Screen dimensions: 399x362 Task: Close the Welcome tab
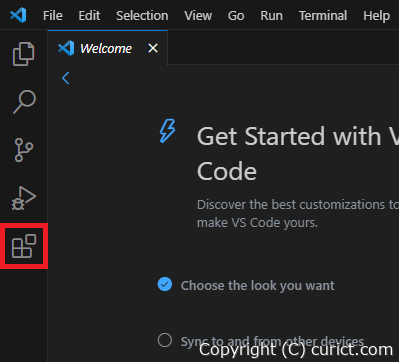[x=153, y=48]
